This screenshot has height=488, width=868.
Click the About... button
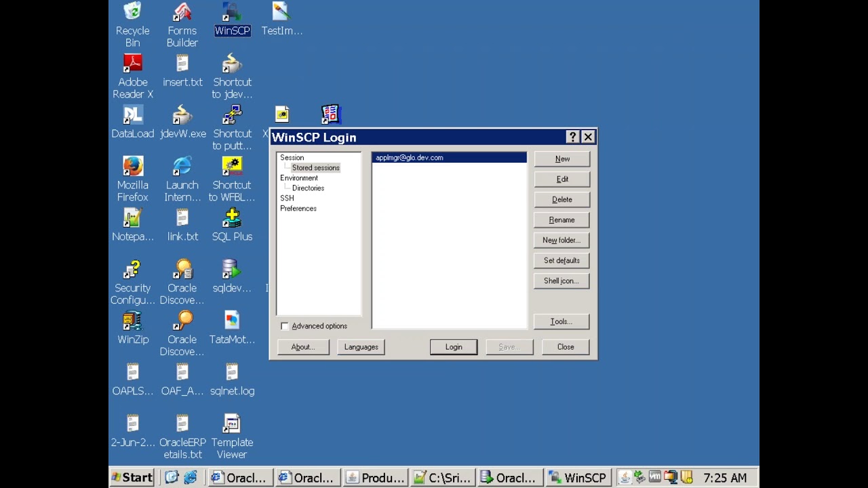pyautogui.click(x=303, y=346)
